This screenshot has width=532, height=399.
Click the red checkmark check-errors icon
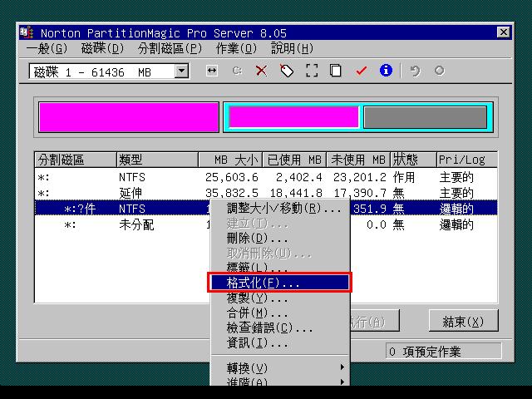[361, 71]
